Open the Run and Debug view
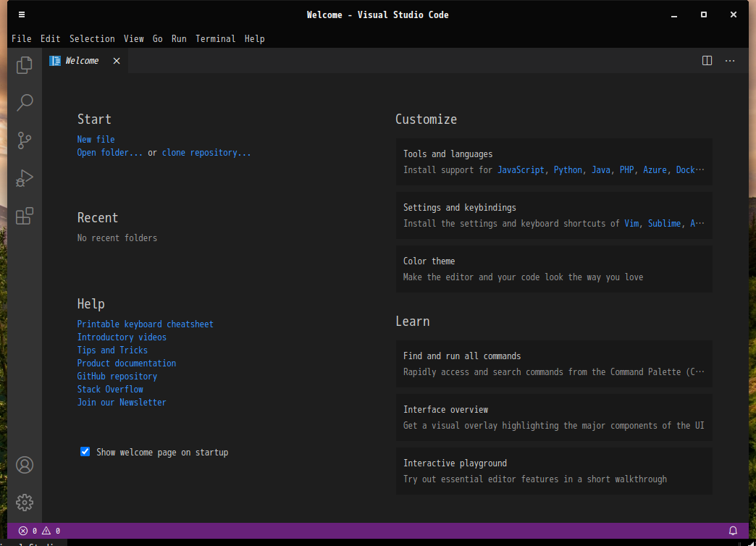756x546 pixels. (24, 178)
